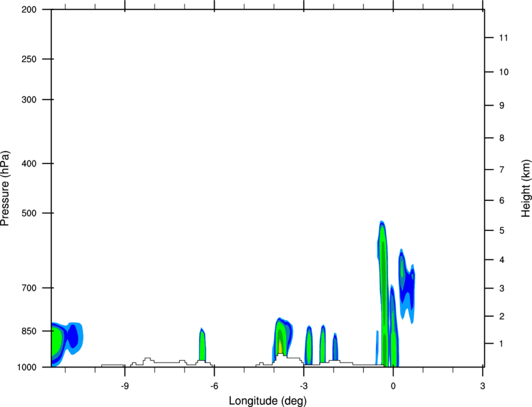
Task: Click the 'Longitude (deg)' axis title
Action: [x=268, y=401]
